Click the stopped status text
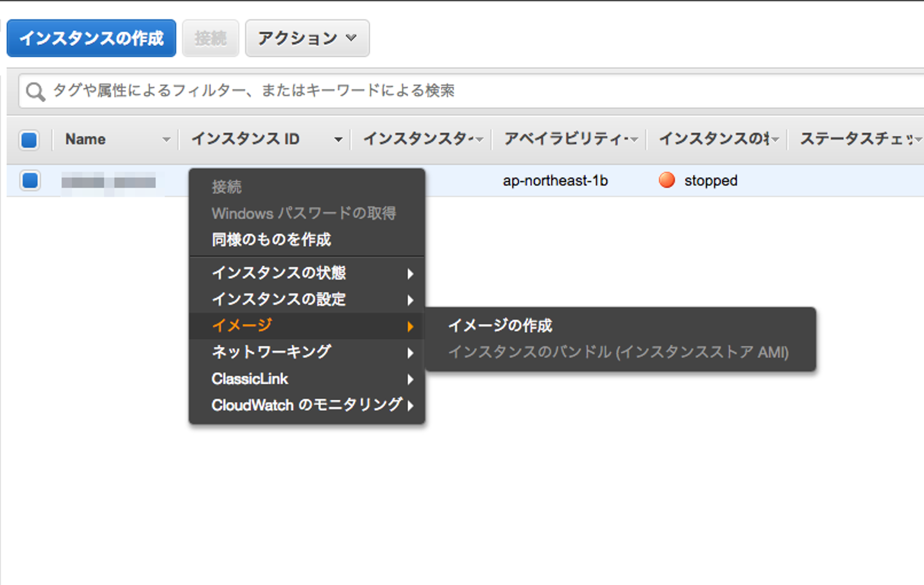This screenshot has width=924, height=585. (x=711, y=180)
